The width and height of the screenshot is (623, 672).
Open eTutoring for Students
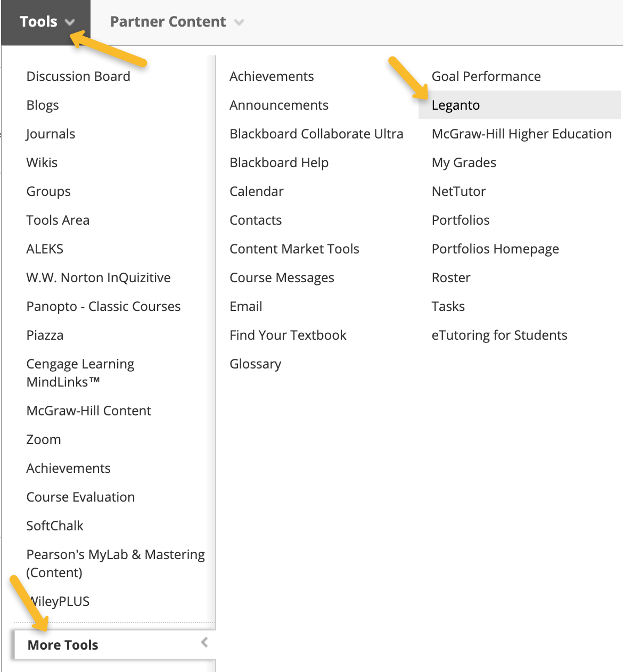(x=499, y=335)
